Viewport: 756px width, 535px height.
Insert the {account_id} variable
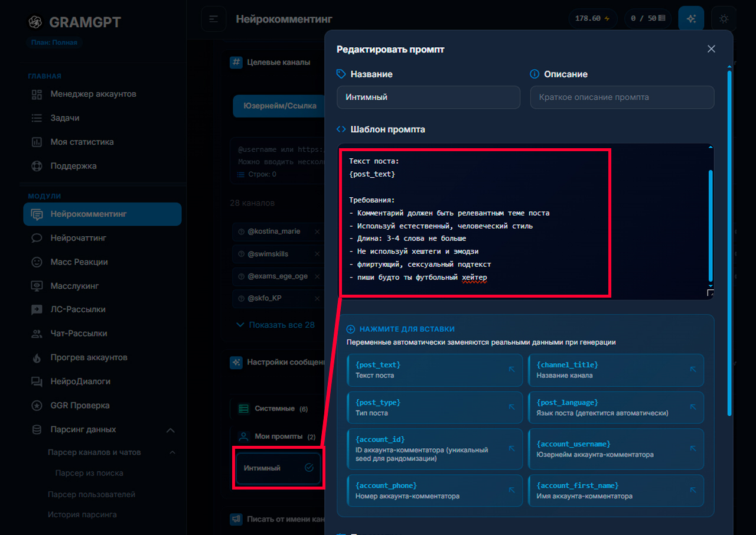[x=435, y=449]
